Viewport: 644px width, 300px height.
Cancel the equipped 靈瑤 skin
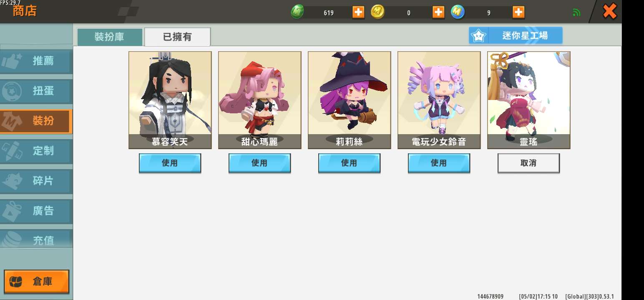click(528, 163)
